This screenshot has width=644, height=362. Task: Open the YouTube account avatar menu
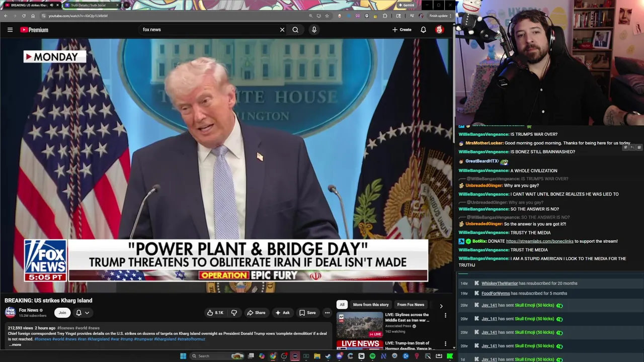tap(439, 30)
